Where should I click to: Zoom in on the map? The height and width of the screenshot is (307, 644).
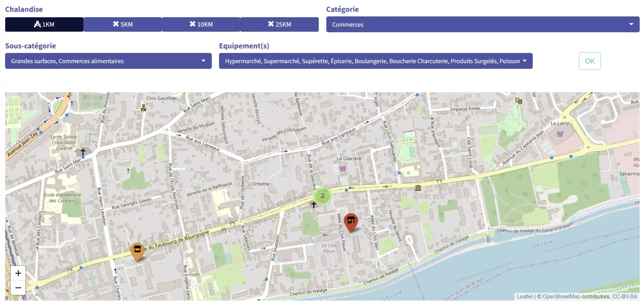point(18,273)
